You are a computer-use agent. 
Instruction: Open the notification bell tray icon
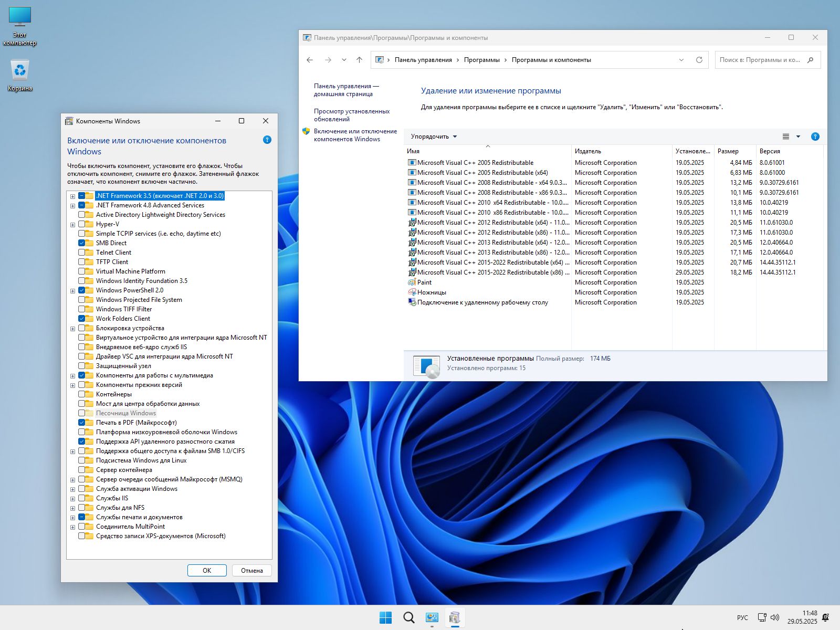(x=826, y=618)
